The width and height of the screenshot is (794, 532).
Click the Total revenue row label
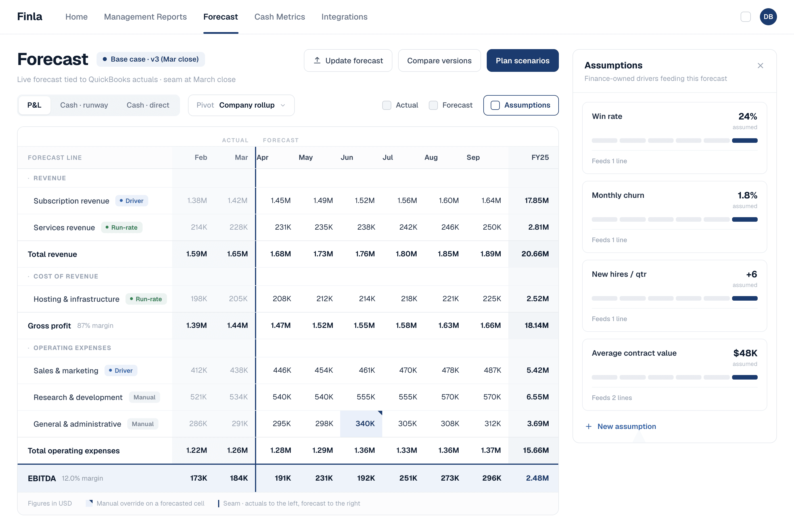coord(52,254)
